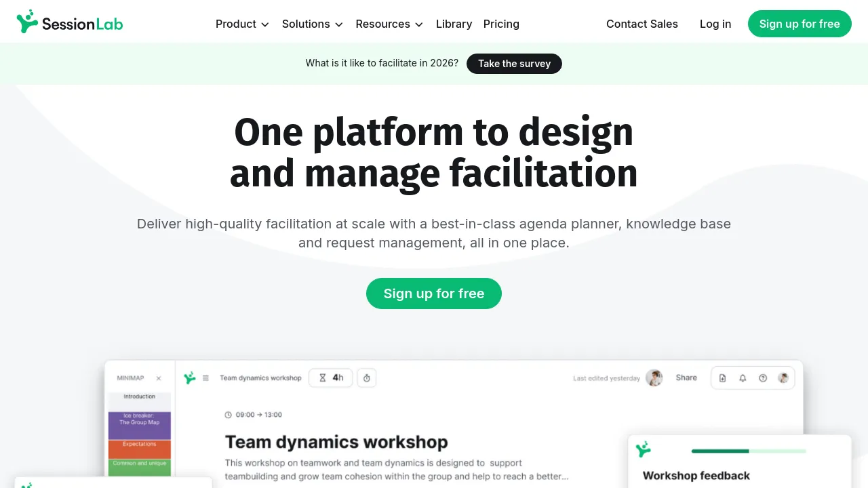868x488 pixels.
Task: Click the Team dynamics workshop heading
Action: 336,442
